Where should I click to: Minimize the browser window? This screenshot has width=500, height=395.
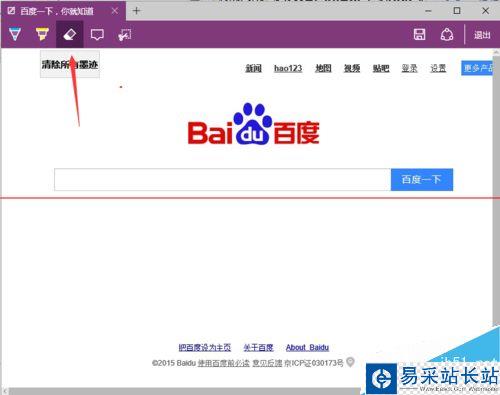(x=428, y=11)
